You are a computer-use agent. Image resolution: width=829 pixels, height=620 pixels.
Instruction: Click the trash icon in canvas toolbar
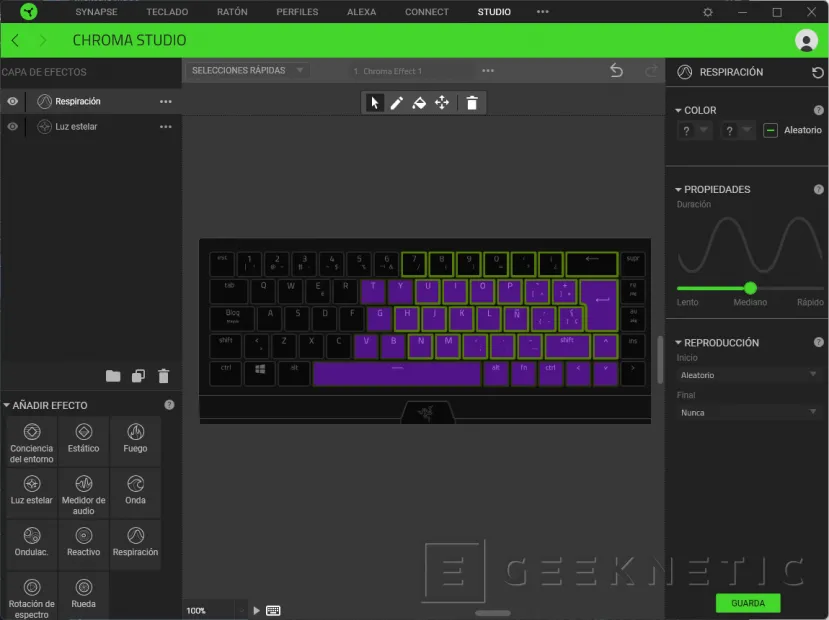coord(472,103)
